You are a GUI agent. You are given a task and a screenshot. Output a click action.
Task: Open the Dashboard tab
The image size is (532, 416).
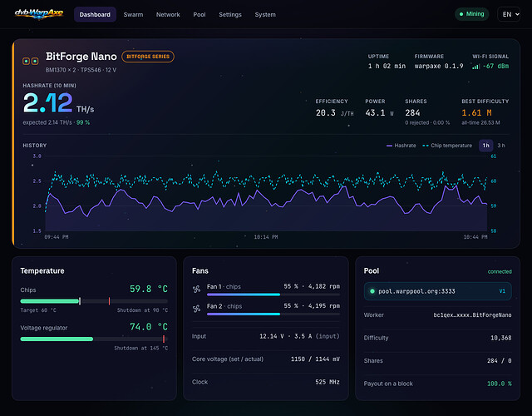pyautogui.click(x=95, y=15)
